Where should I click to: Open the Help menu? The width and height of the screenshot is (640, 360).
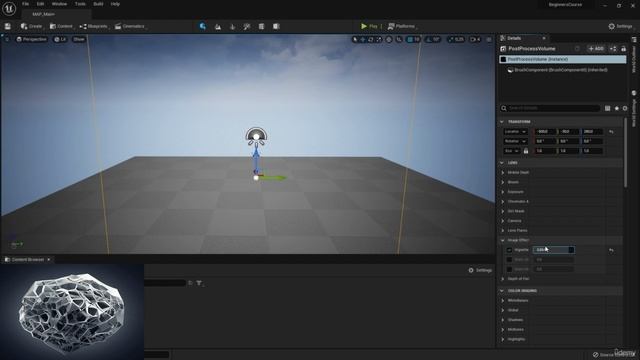pyautogui.click(x=115, y=4)
